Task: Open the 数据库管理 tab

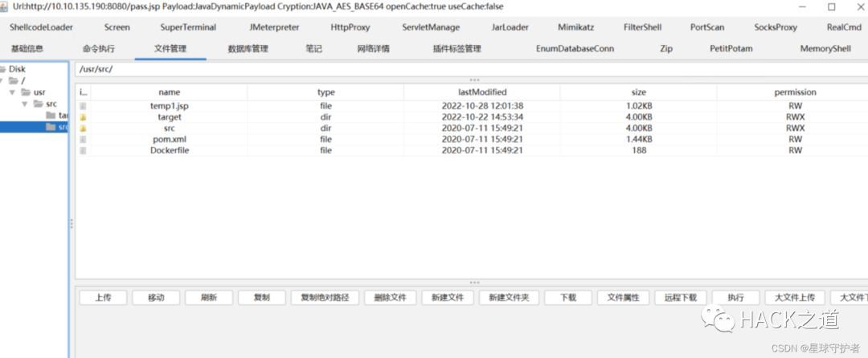Action: (248, 49)
